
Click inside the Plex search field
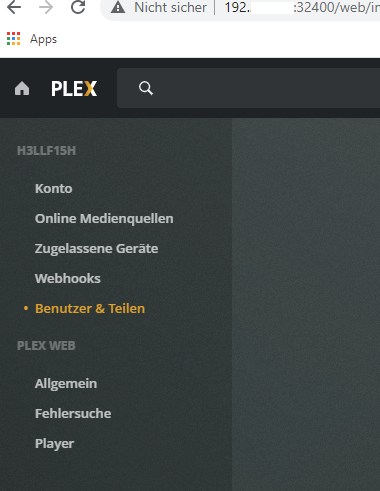point(248,88)
